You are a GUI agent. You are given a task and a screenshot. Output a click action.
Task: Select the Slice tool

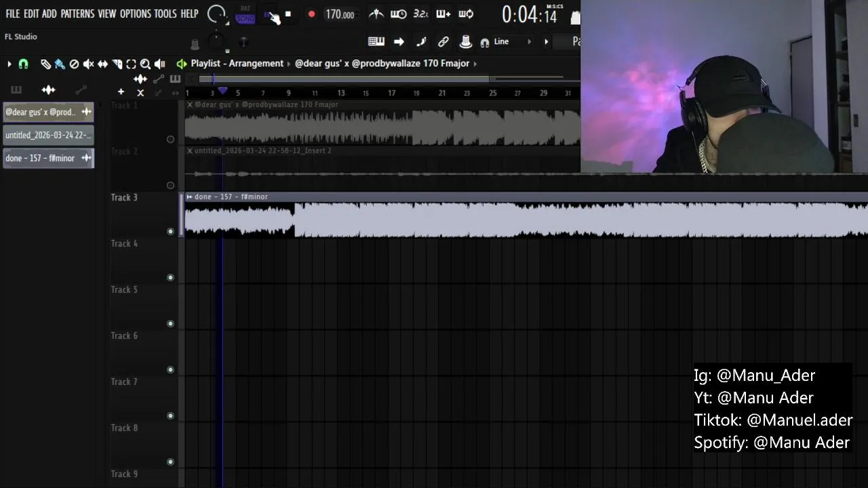117,64
